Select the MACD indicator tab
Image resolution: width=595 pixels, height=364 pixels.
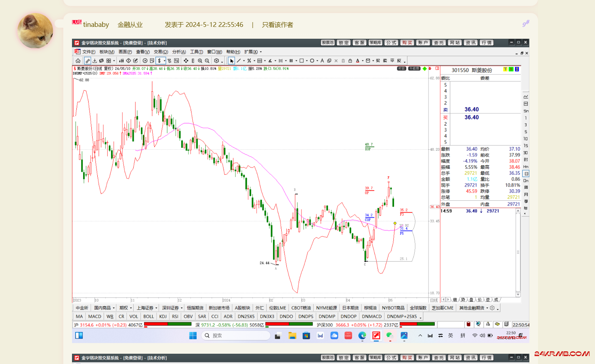(95, 317)
